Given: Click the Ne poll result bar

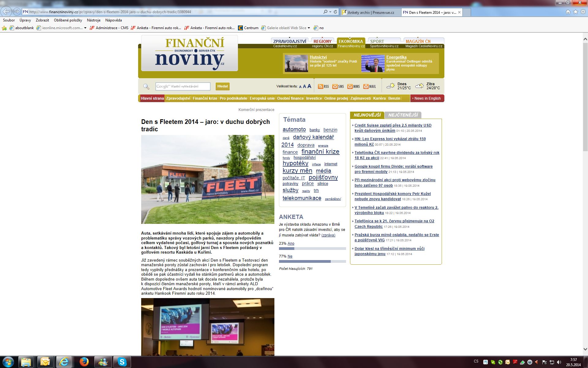Looking at the screenshot, I should pyautogui.click(x=312, y=262).
